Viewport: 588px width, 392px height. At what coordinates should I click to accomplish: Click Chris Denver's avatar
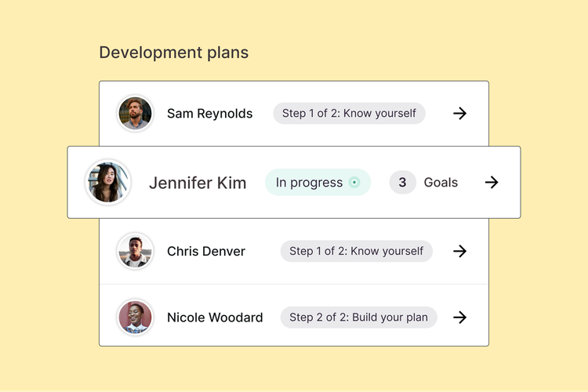pos(135,252)
